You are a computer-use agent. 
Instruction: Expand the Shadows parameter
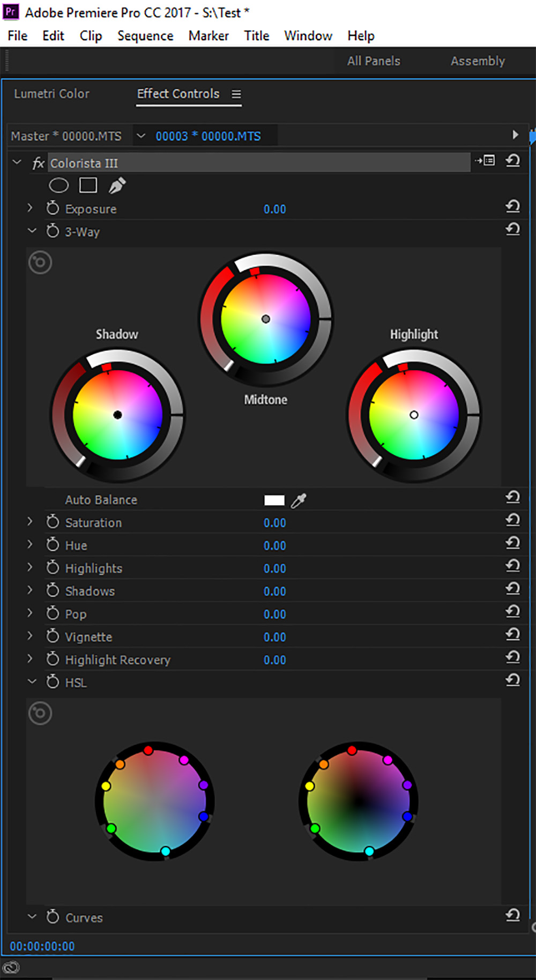click(x=30, y=590)
